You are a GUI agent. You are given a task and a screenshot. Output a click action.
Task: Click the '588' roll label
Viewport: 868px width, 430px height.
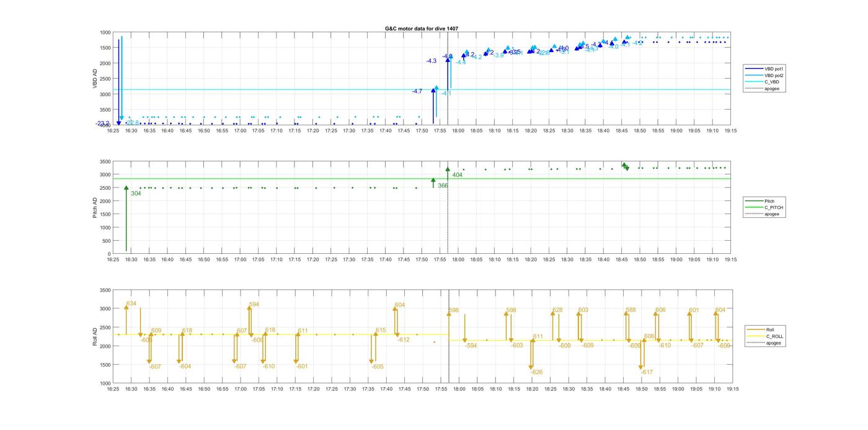pyautogui.click(x=631, y=310)
